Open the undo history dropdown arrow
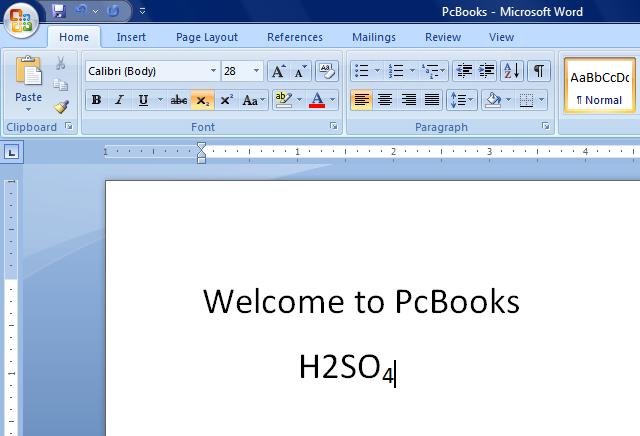The height and width of the screenshot is (436, 640). (x=96, y=11)
